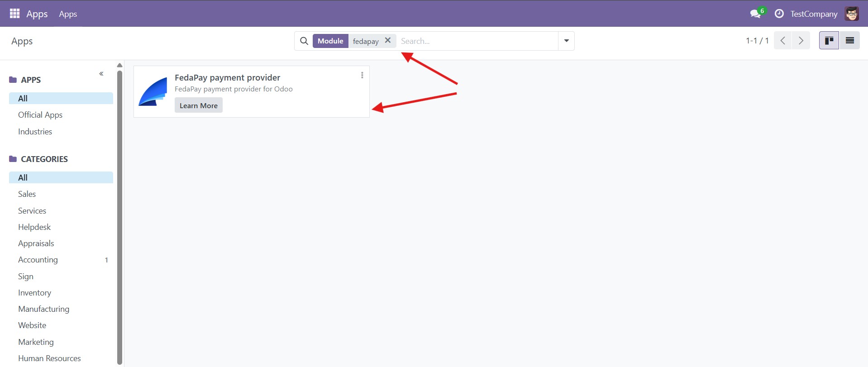Select TestCompany in the top bar
Image resolution: width=868 pixels, height=367 pixels.
[814, 14]
